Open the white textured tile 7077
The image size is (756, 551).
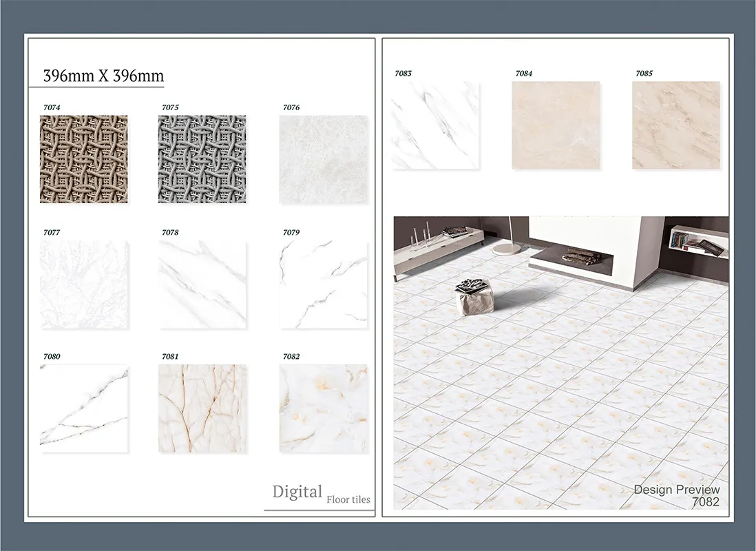pos(83,284)
